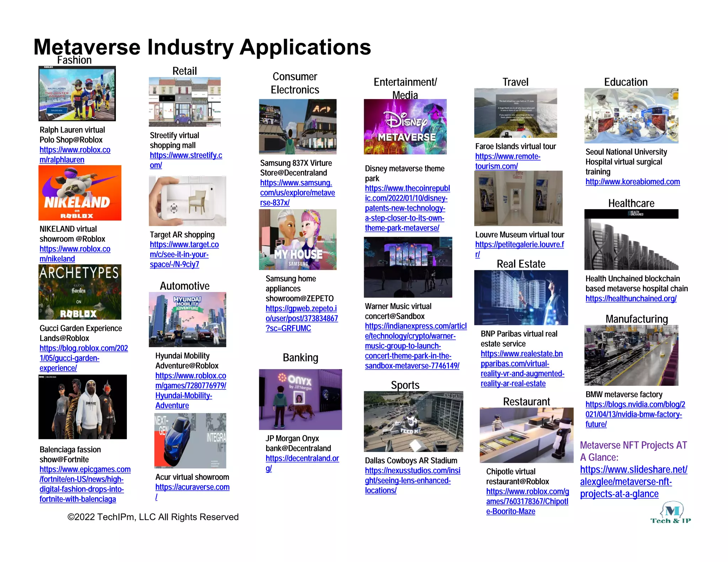Image resolution: width=728 pixels, height=562 pixels.
Task: Select the Metaverse NFT Projects AT A Glance text
Action: click(x=633, y=451)
